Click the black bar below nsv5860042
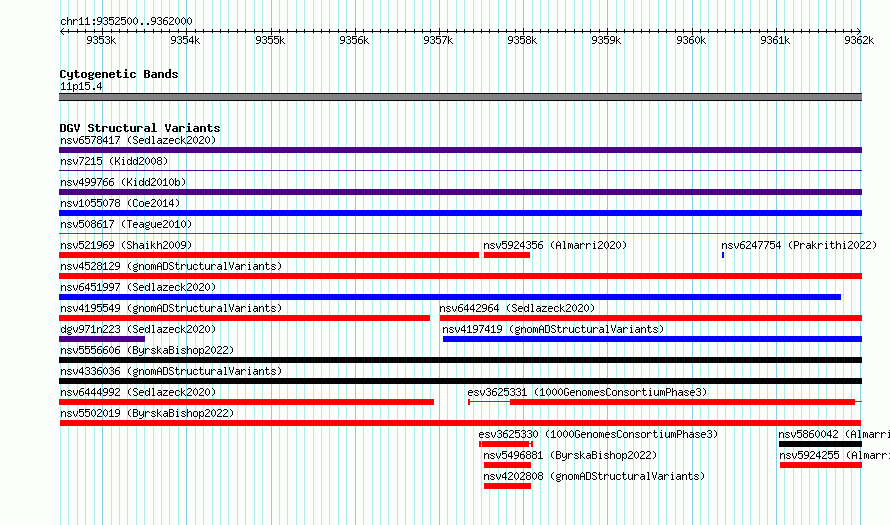The image size is (890, 525). click(x=820, y=444)
